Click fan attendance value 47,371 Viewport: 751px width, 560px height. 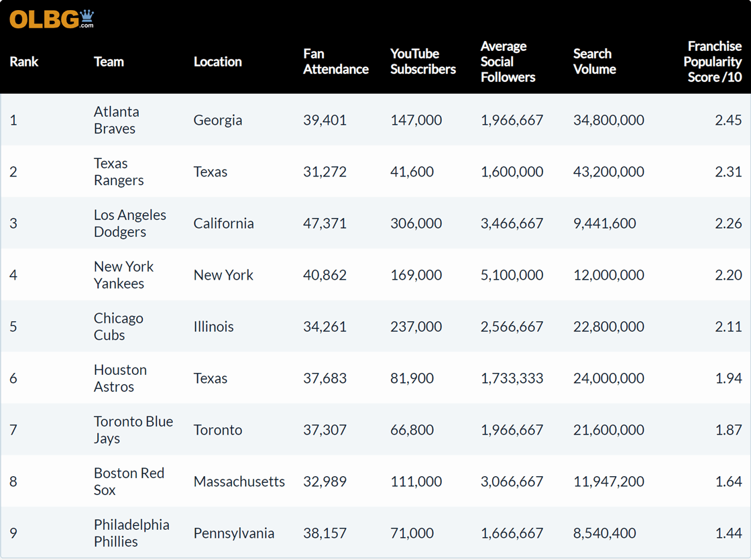tap(325, 223)
